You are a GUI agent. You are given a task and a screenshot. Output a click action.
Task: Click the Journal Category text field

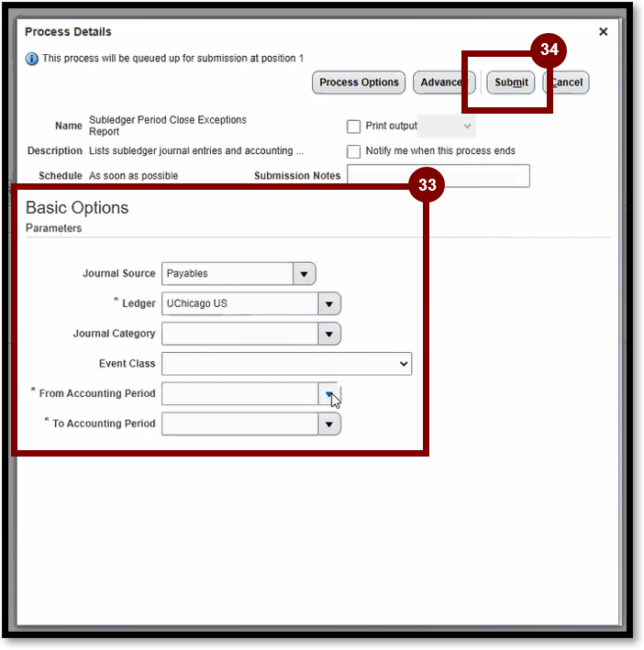[239, 334]
